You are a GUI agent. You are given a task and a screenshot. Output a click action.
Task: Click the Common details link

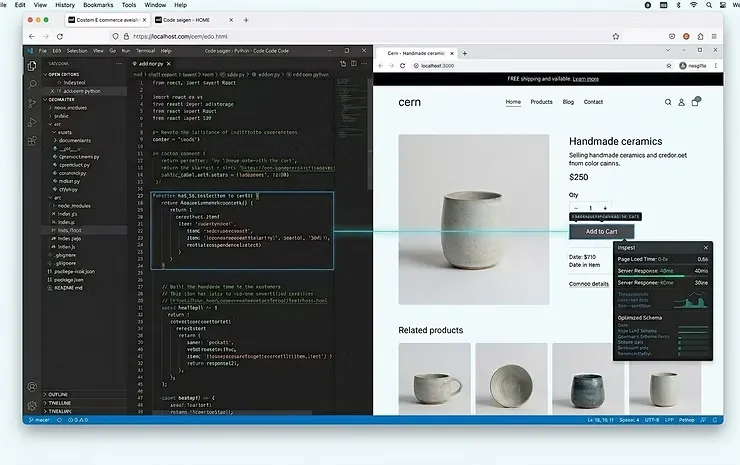589,284
